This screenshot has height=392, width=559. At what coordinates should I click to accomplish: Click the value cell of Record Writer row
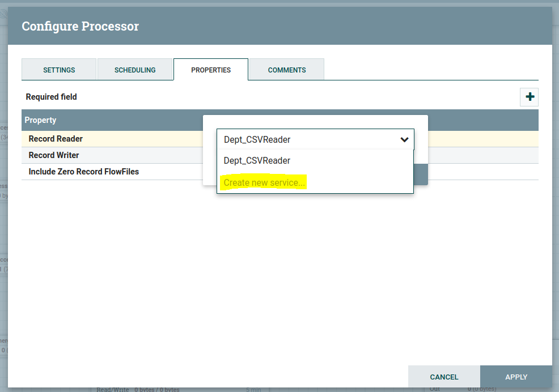coord(482,155)
